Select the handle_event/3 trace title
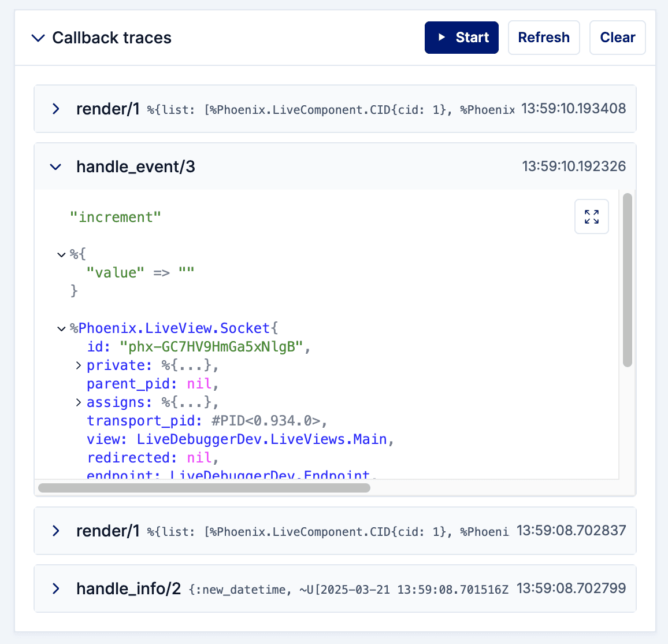The width and height of the screenshot is (668, 644). [136, 167]
